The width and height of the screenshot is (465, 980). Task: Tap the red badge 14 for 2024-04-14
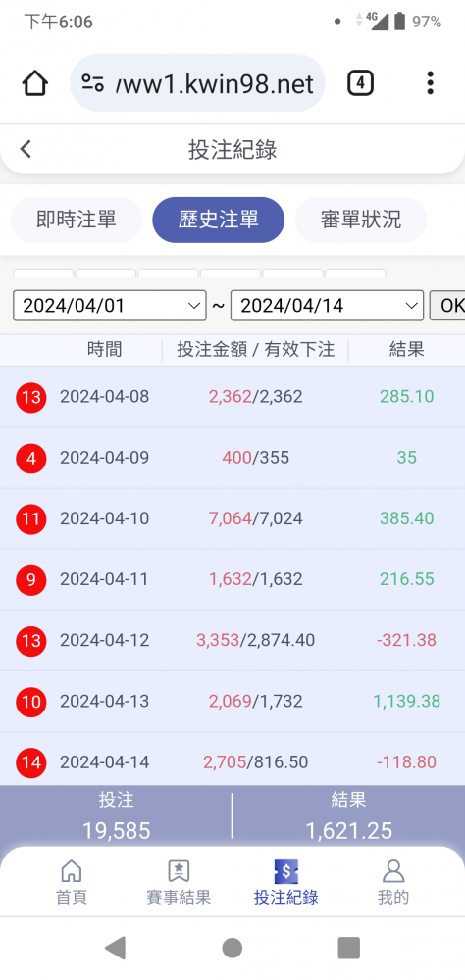click(31, 762)
